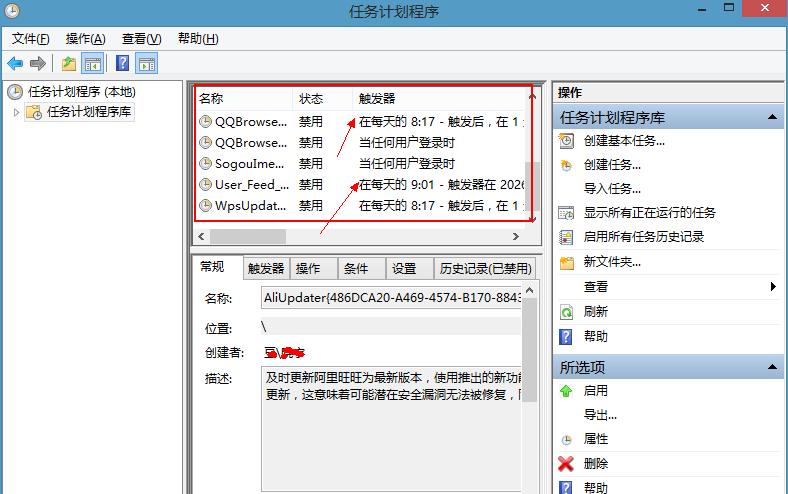Collapse the 所选项 action section header
This screenshot has height=494, width=788.
pyautogui.click(x=772, y=367)
